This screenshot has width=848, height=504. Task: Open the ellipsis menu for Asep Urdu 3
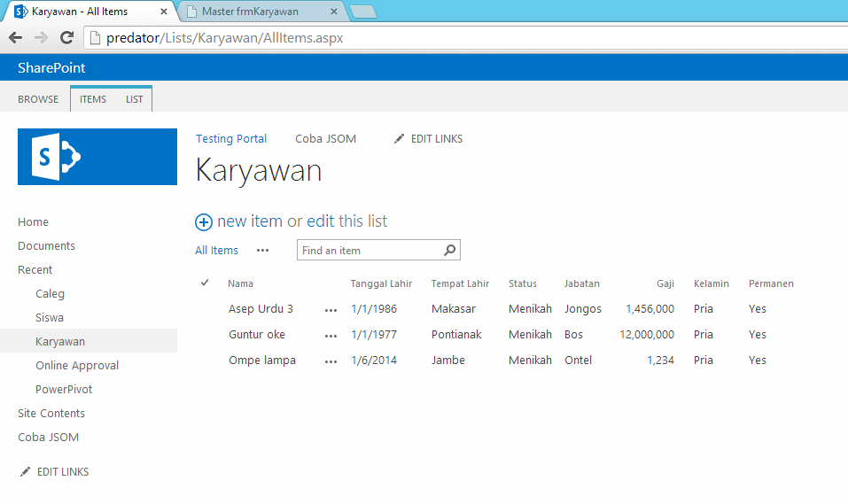(x=331, y=310)
